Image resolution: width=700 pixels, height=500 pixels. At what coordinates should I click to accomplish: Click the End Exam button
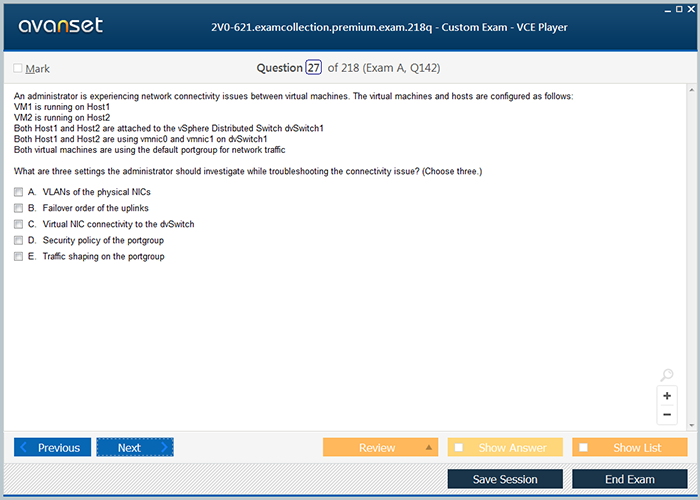click(629, 479)
